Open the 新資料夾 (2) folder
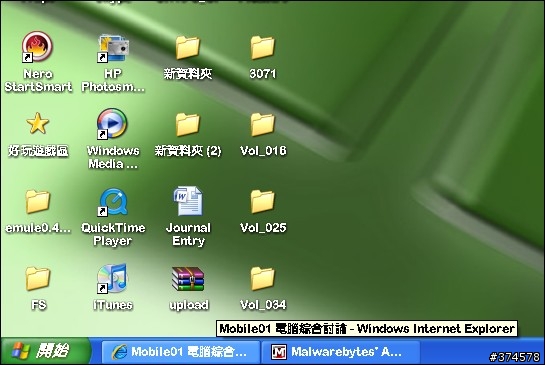545x365 pixels. tap(188, 124)
